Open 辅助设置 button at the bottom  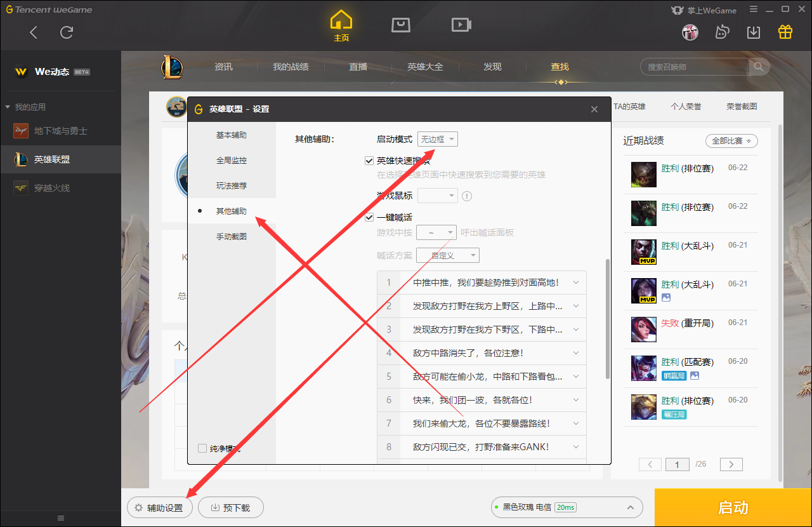[x=159, y=508]
